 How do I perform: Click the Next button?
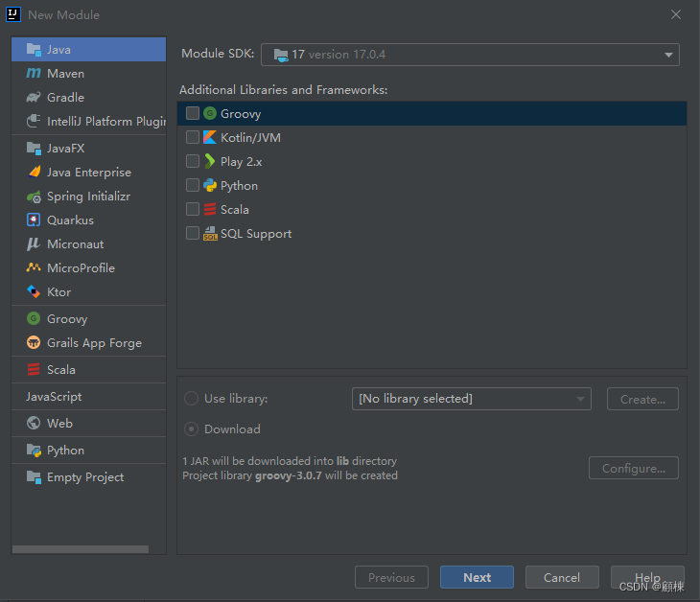point(477,577)
